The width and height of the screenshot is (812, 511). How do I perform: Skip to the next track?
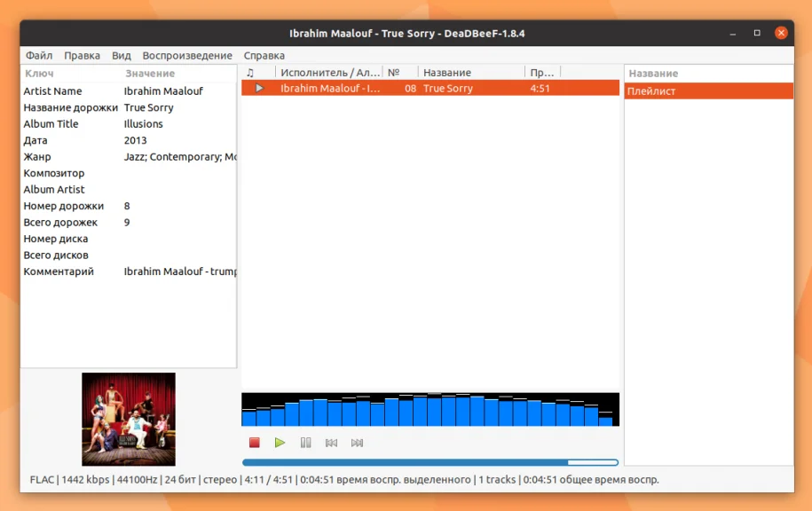pos(357,443)
